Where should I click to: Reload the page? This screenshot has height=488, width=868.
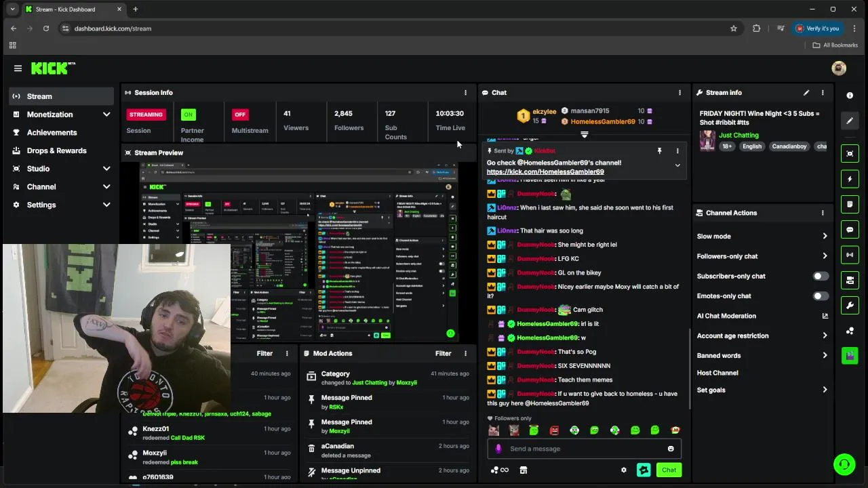(x=46, y=28)
